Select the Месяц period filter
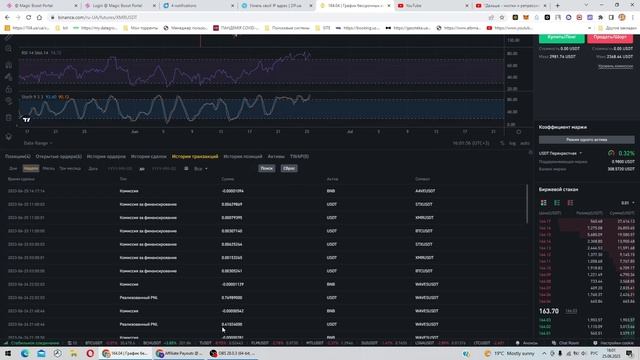This screenshot has height=360, width=640. point(49,169)
